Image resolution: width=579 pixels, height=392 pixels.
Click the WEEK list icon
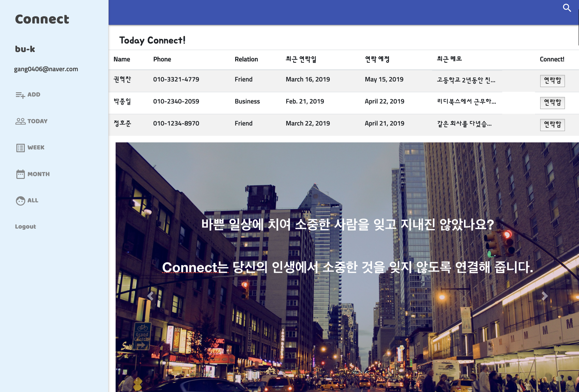click(x=20, y=148)
